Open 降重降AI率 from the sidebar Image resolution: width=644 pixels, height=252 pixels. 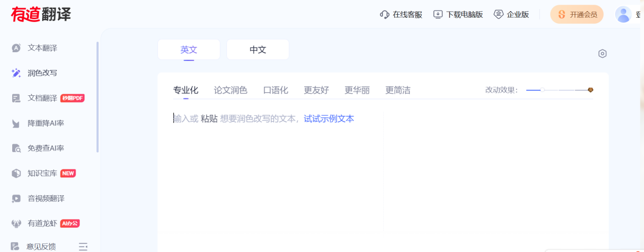(46, 123)
